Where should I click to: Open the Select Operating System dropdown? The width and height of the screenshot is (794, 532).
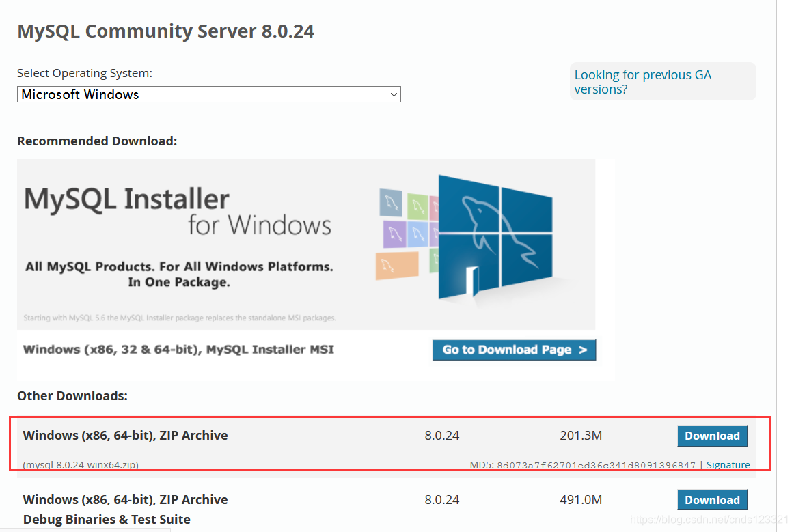click(208, 95)
